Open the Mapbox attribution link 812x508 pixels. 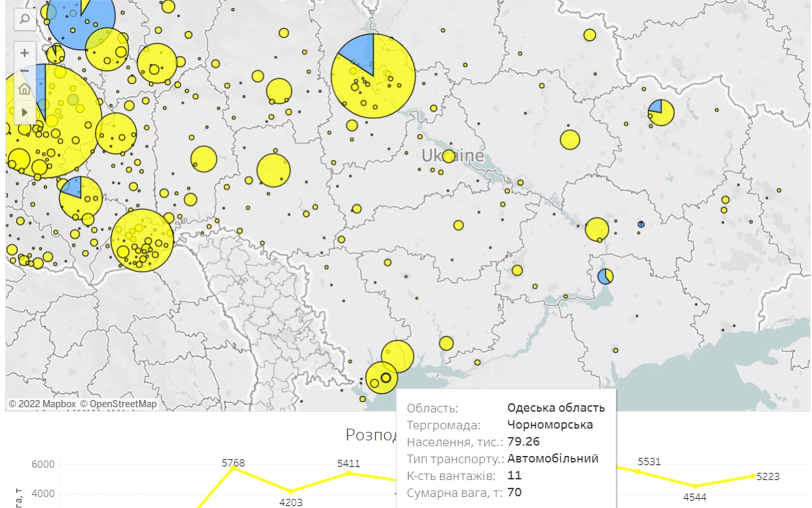coord(42,404)
